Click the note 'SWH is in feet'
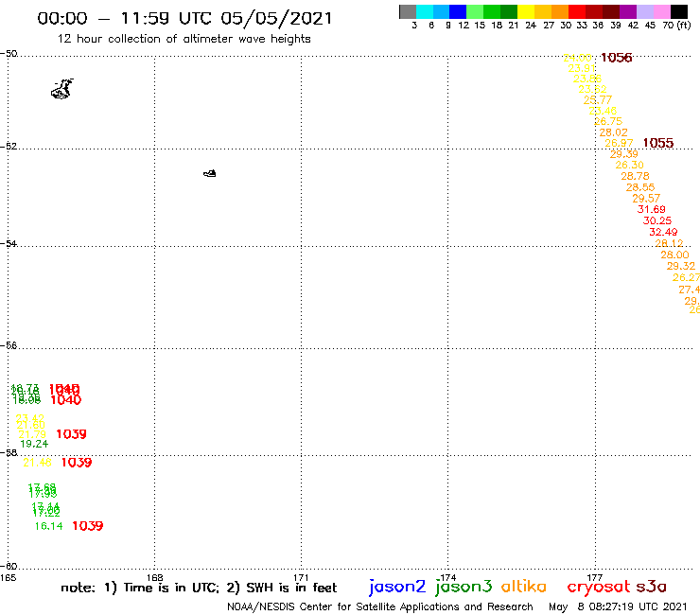 (x=291, y=588)
